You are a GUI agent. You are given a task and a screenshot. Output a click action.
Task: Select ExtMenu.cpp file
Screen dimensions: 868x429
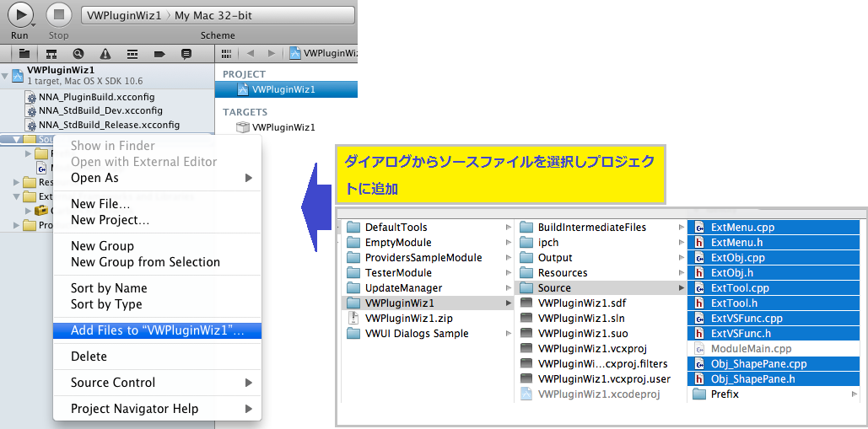(774, 228)
